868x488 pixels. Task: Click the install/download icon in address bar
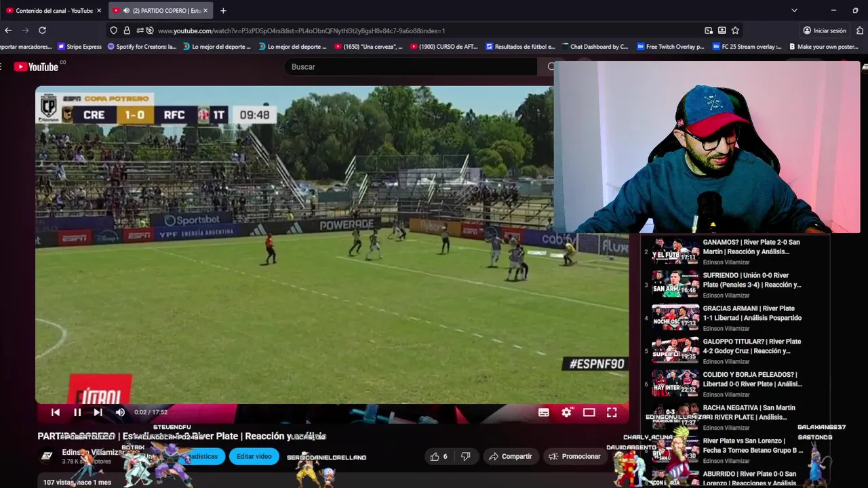point(722,30)
